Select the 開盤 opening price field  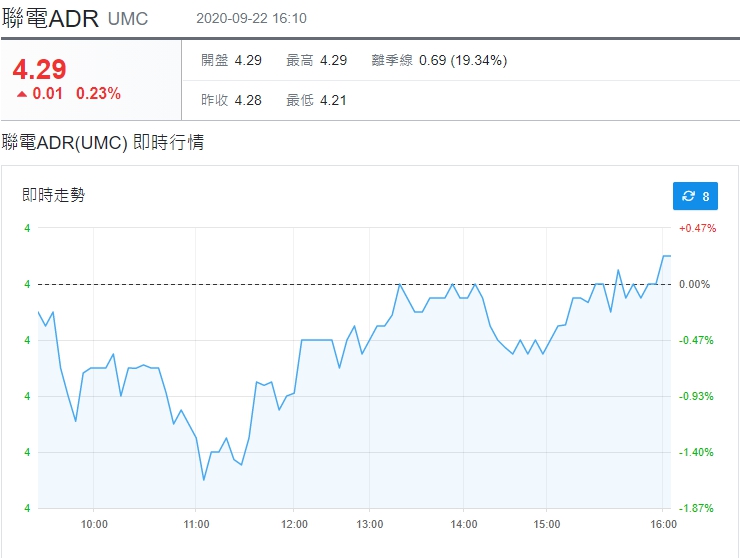(x=231, y=60)
